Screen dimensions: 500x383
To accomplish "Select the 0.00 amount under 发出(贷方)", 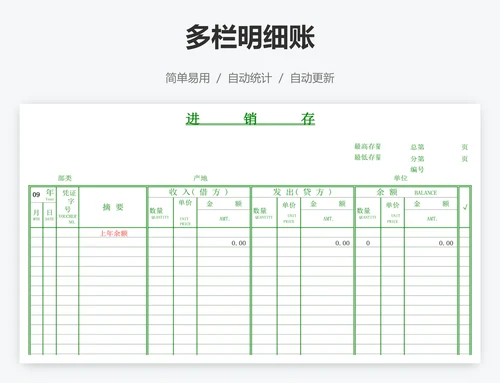I will point(342,243).
